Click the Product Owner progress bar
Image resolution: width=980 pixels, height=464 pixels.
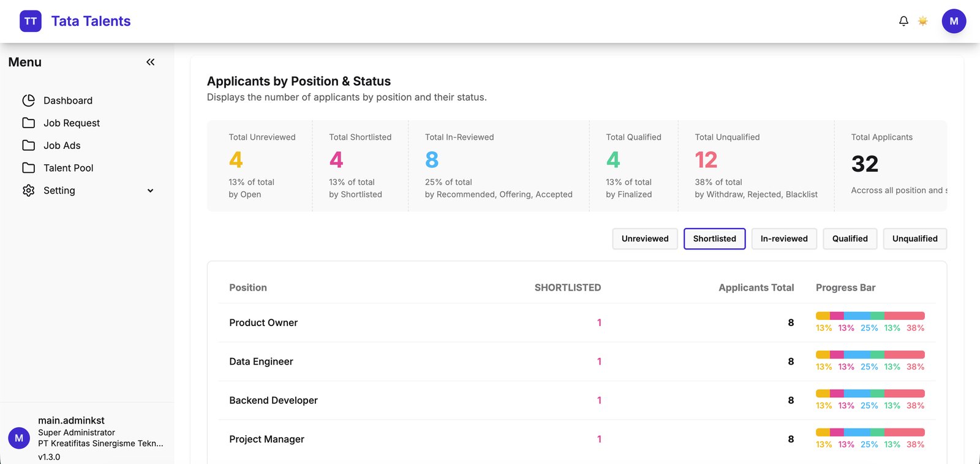coord(870,316)
